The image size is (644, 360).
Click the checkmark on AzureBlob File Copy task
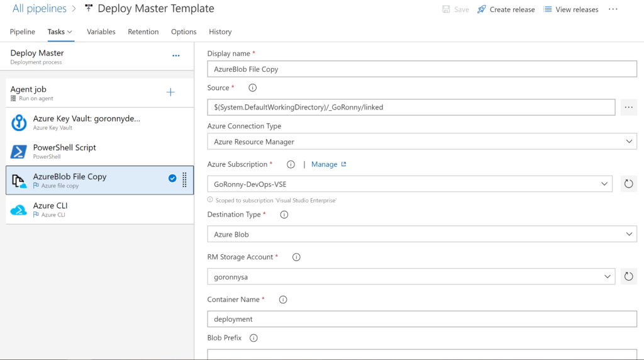pos(172,178)
